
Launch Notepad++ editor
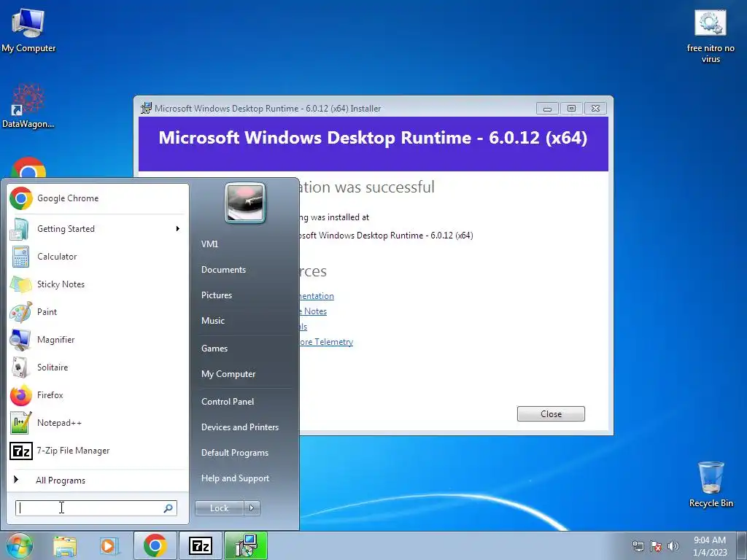tap(97, 422)
